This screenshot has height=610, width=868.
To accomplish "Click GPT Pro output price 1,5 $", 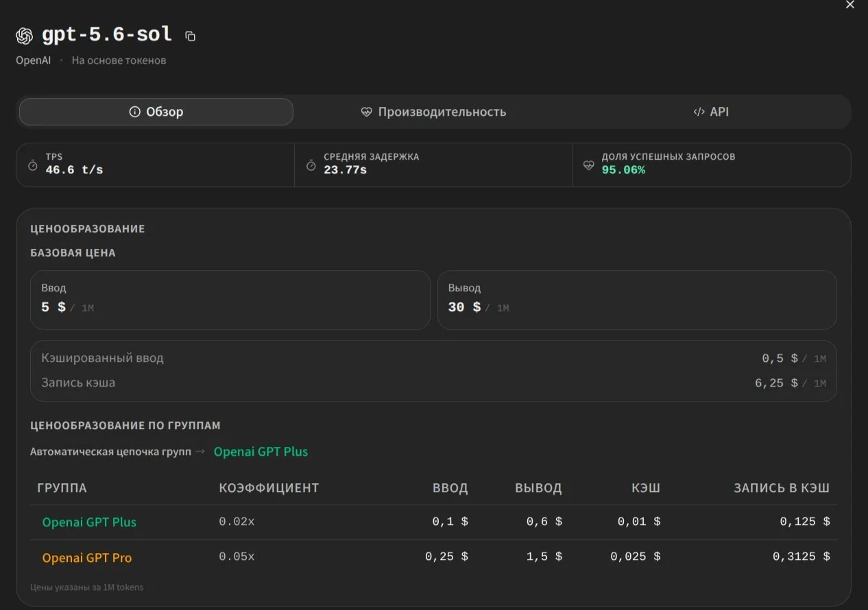I will click(x=544, y=557).
